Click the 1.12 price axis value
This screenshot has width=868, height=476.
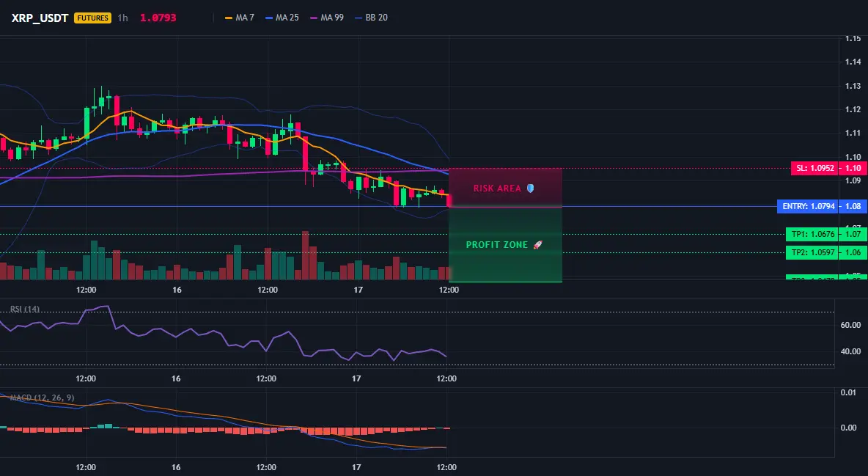853,110
